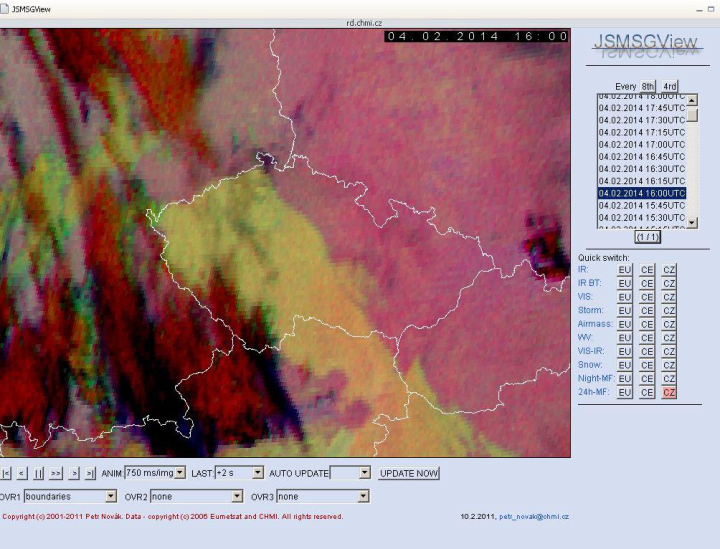Switch to VIS EU view
This screenshot has width=720, height=549.
pyautogui.click(x=624, y=297)
